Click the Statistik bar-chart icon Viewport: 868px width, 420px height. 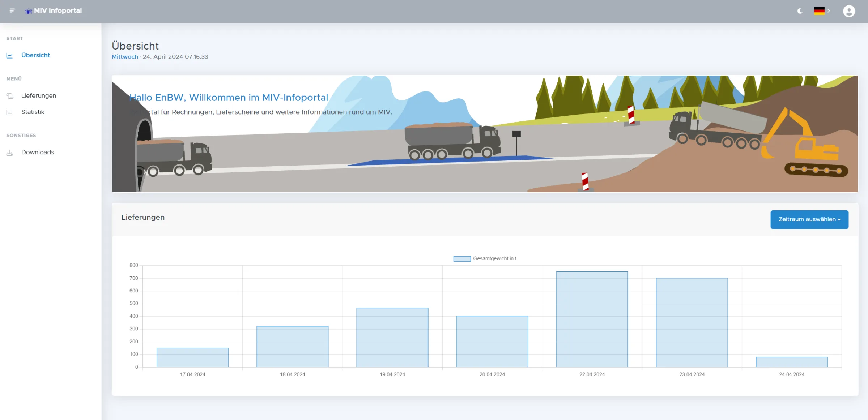(x=10, y=112)
